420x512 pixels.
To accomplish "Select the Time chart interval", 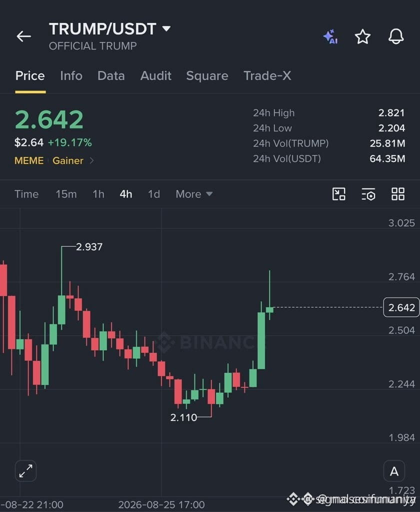I will coord(26,194).
